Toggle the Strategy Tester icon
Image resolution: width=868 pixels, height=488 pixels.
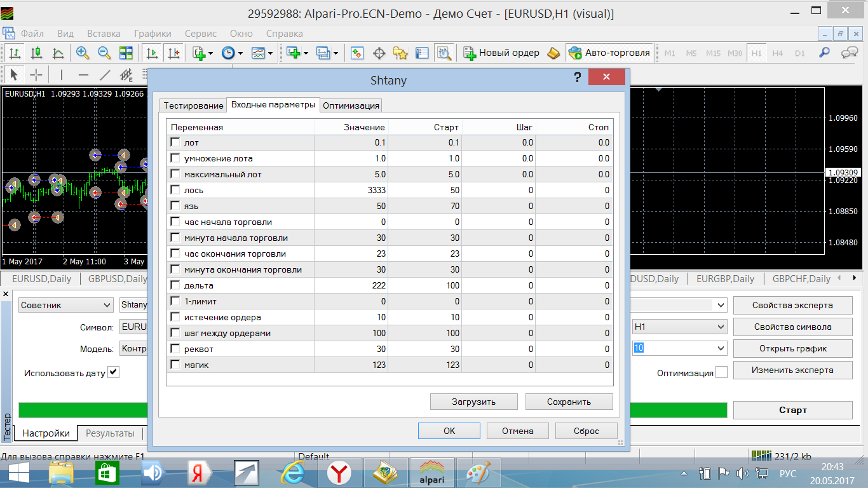coord(444,53)
